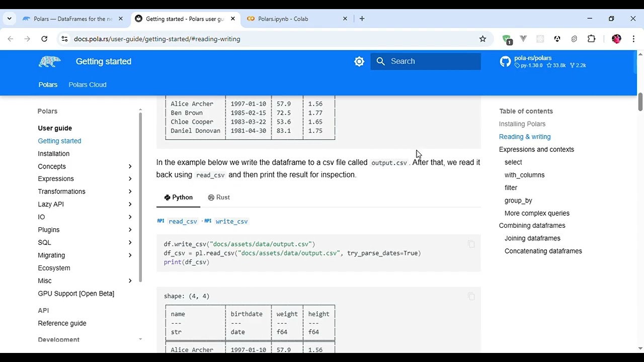Jump to select in table of contents
Image resolution: width=644 pixels, height=362 pixels.
point(513,162)
